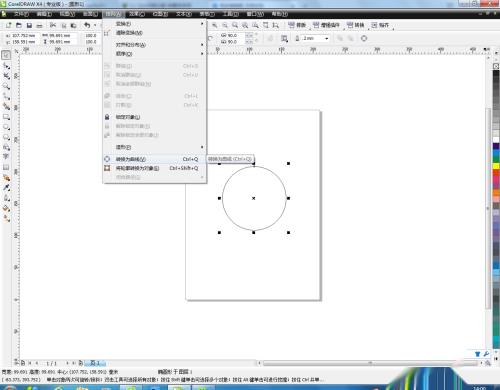Select the Text tool in toolbox

(x=6, y=157)
